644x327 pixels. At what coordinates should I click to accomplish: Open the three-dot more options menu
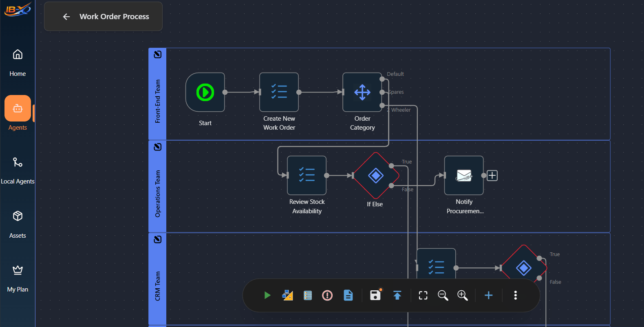pos(515,295)
